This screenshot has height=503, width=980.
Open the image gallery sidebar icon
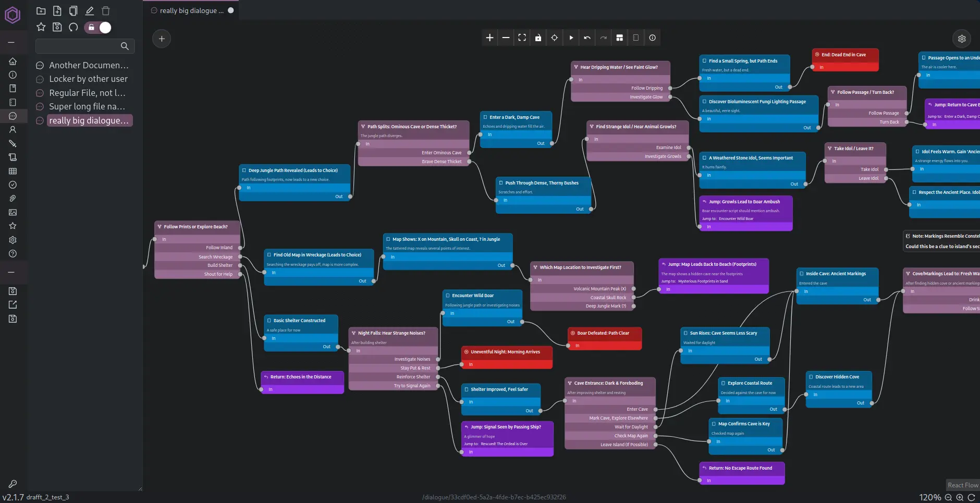click(13, 212)
